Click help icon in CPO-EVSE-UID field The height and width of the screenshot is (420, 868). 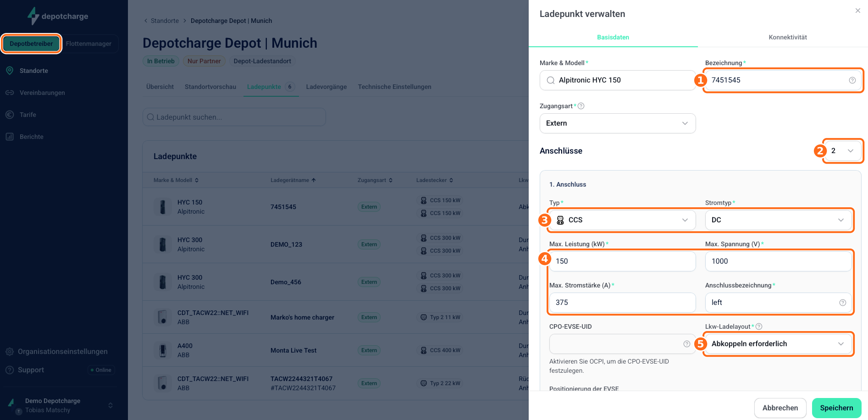pos(687,344)
